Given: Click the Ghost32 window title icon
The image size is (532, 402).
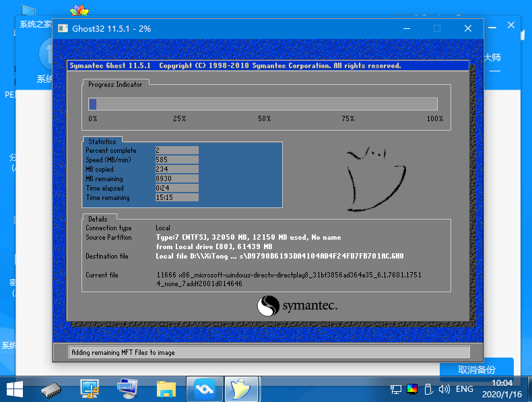Looking at the screenshot, I should 63,29.
